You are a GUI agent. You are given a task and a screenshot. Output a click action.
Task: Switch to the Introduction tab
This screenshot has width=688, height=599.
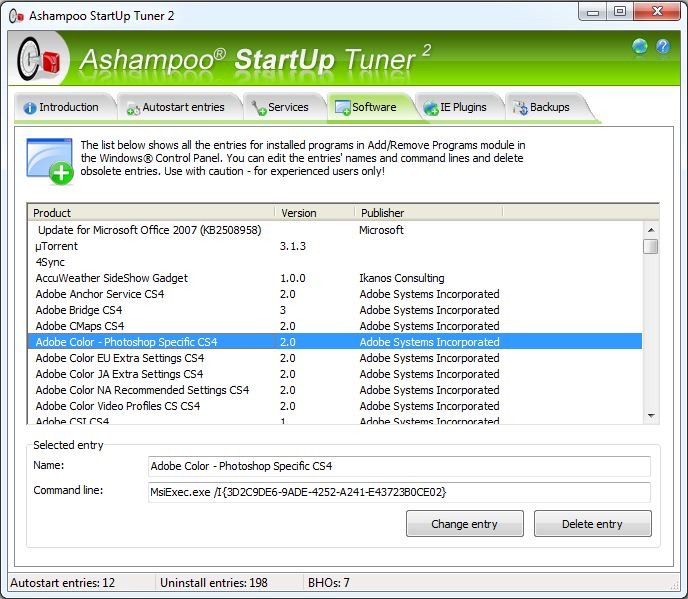click(64, 107)
